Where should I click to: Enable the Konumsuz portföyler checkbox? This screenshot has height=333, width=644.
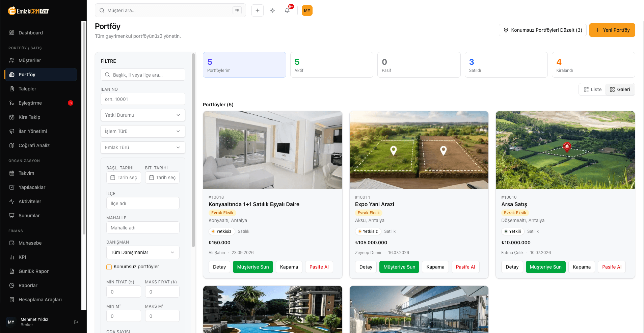coord(109,267)
